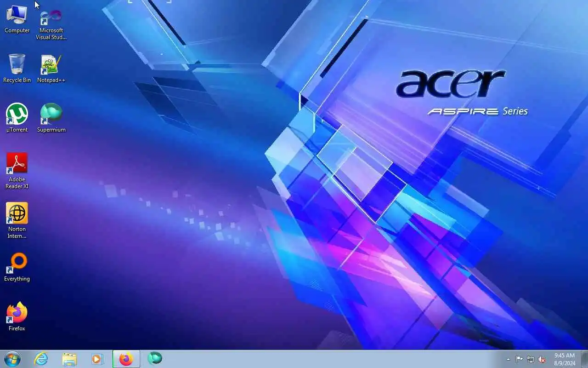Select the Supermium desktop shortcut
This screenshot has width=588, height=368.
click(51, 118)
